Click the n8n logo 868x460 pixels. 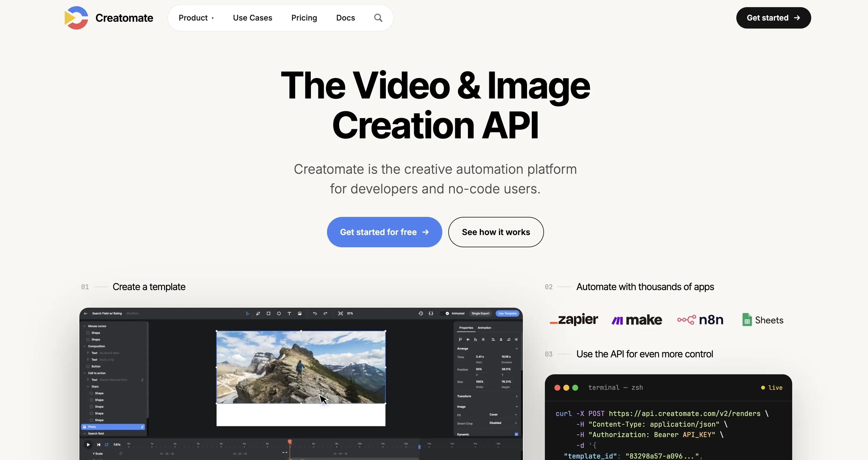(700, 319)
